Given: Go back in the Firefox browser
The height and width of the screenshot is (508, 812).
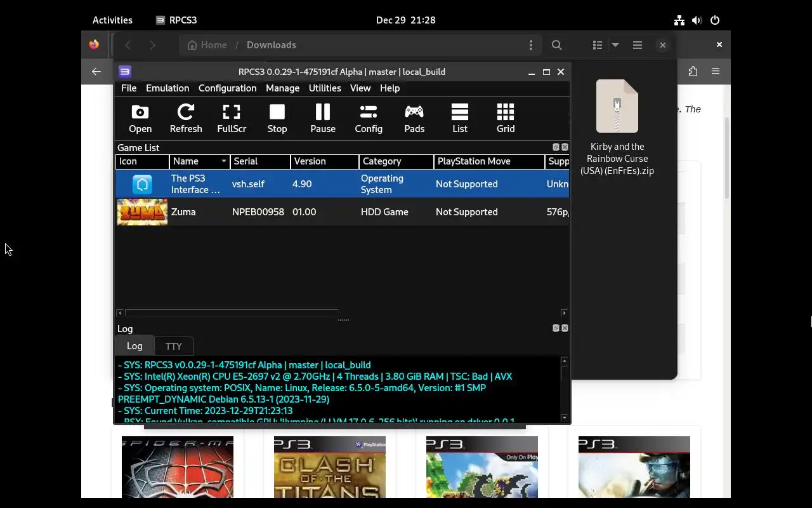Looking at the screenshot, I should [x=96, y=72].
